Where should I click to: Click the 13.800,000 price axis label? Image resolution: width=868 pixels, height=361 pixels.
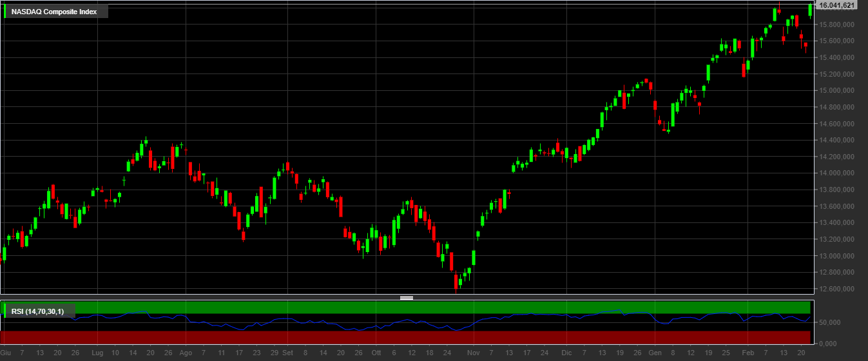836,190
